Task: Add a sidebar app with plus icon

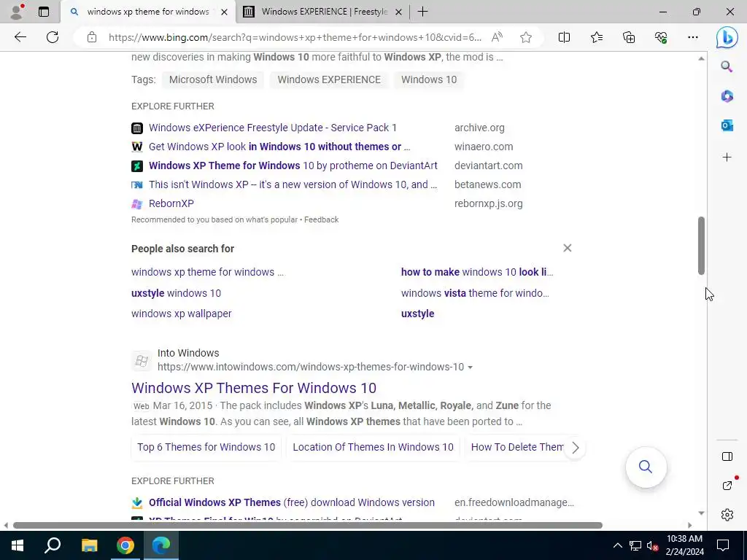Action: pos(727,157)
